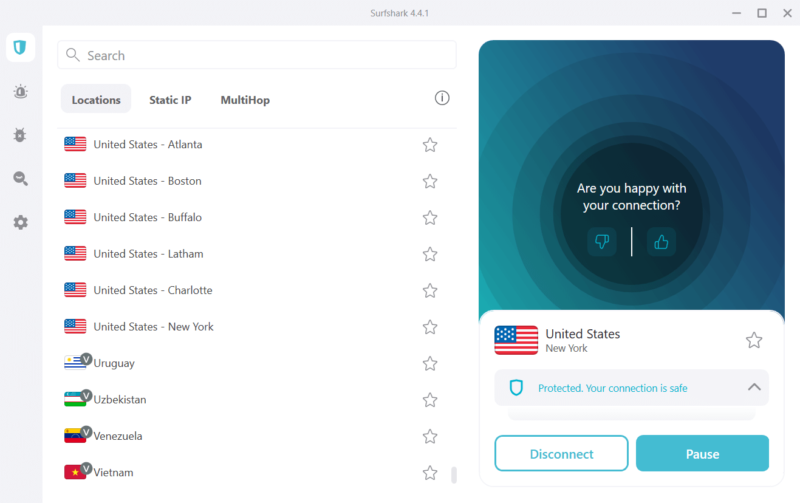Favorite United States - Charlotte with star
The height and width of the screenshot is (503, 800).
pyautogui.click(x=430, y=290)
